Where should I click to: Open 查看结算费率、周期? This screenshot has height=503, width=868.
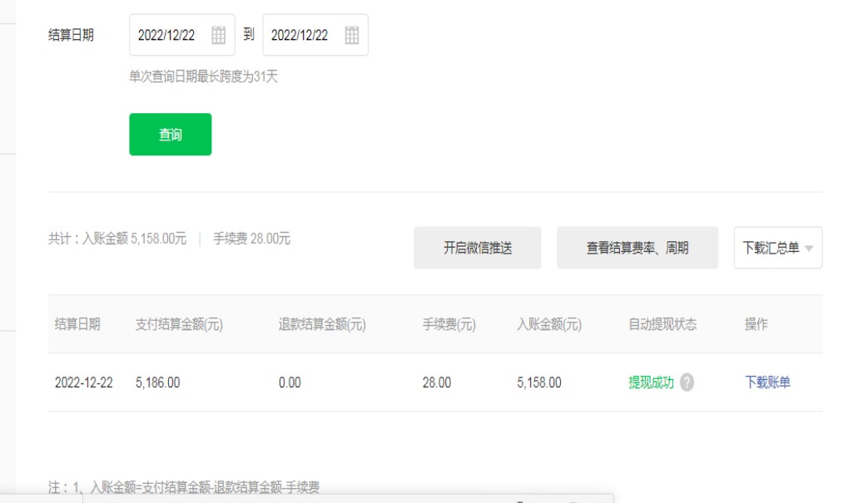637,248
